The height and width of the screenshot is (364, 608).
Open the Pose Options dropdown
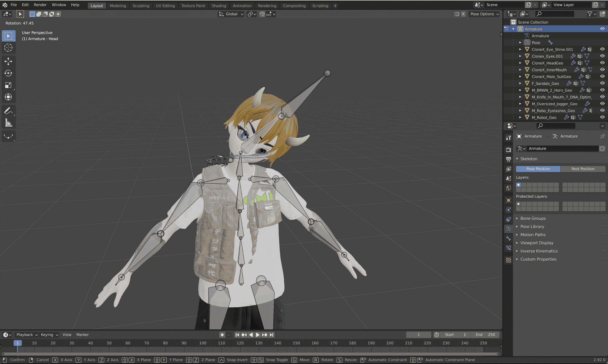point(484,14)
